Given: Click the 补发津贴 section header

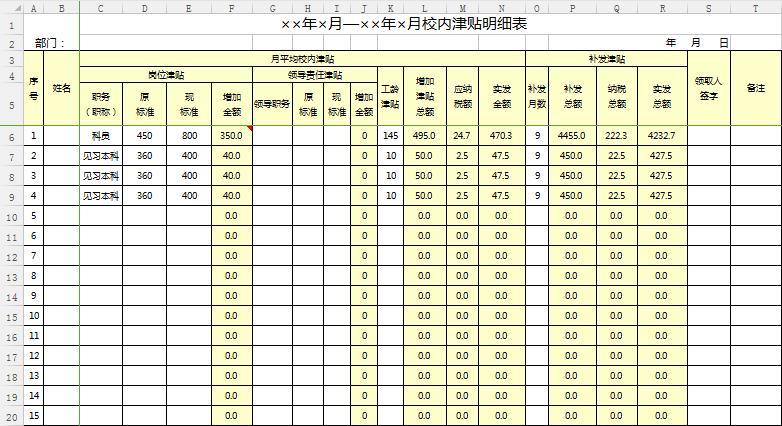Looking at the screenshot, I should tap(606, 59).
